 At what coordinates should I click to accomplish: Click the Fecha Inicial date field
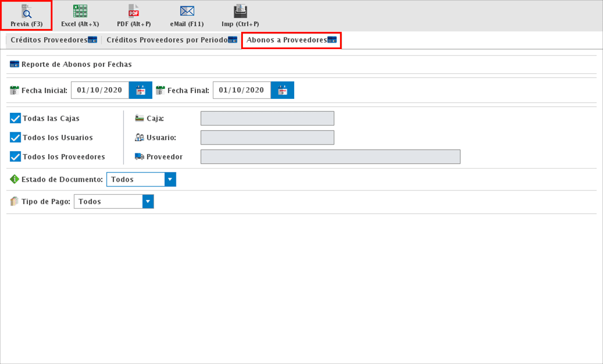click(x=100, y=90)
